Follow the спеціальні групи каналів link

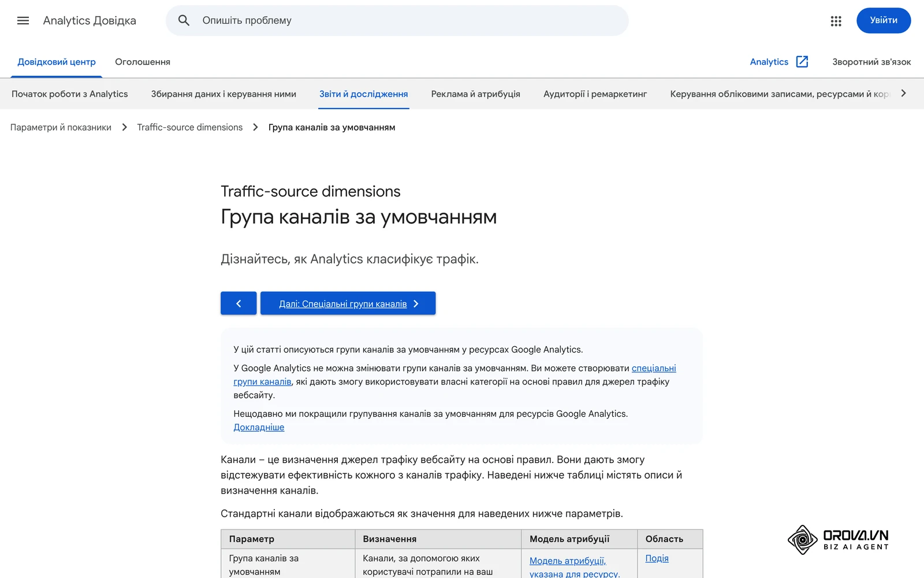click(654, 368)
